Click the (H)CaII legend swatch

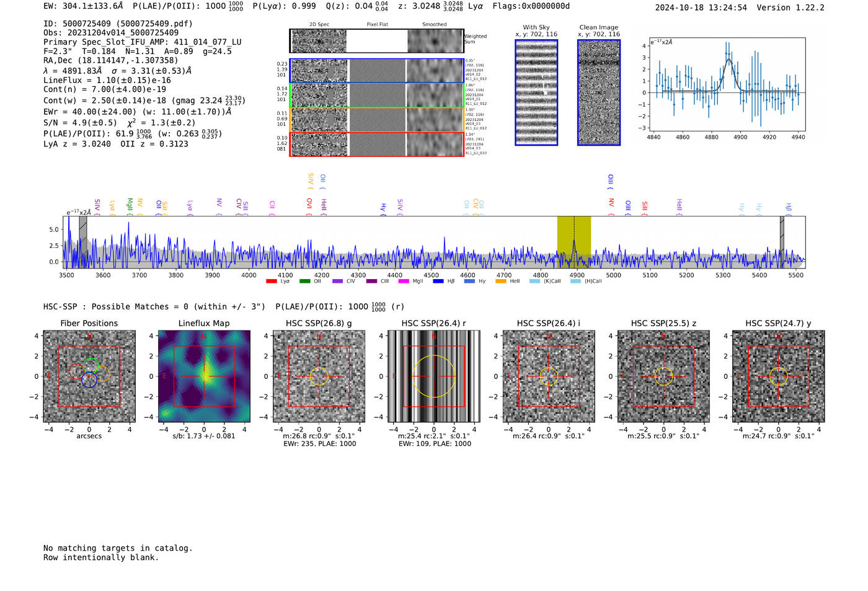pyautogui.click(x=575, y=282)
